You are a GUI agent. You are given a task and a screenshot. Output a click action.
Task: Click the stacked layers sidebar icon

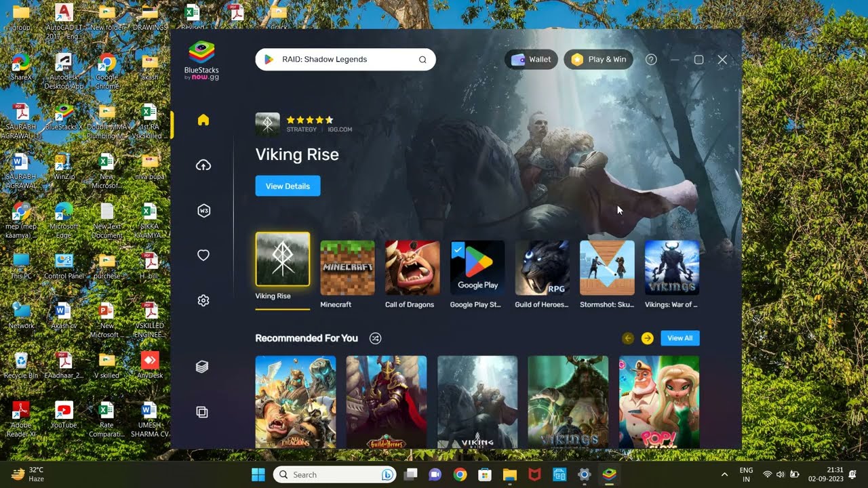pyautogui.click(x=202, y=367)
